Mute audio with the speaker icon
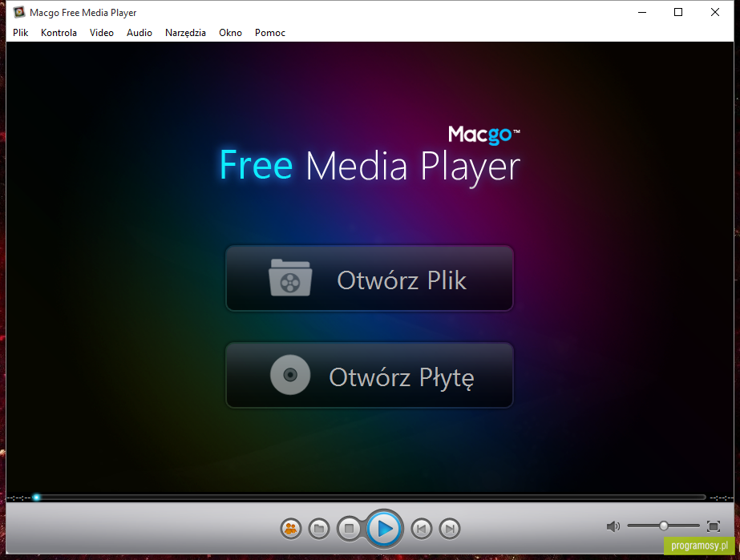 click(613, 526)
